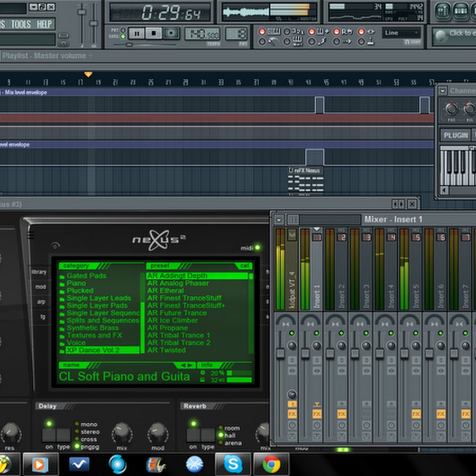Open FX slots for Insert 5

point(416,414)
